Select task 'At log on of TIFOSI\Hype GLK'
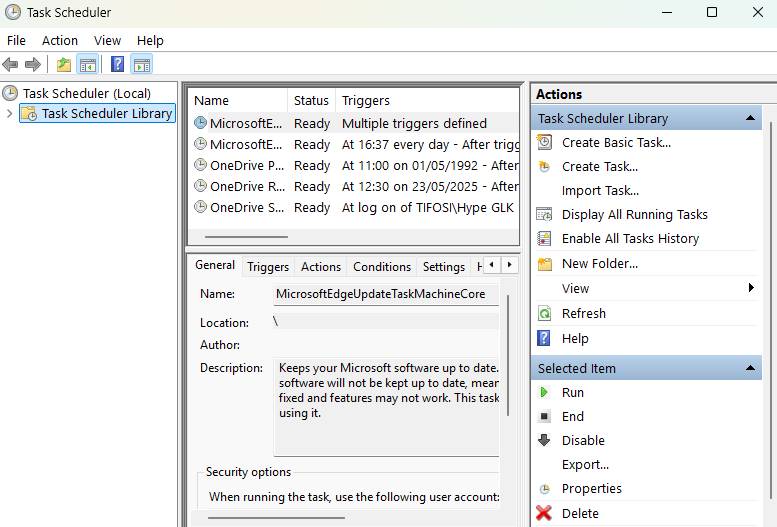This screenshot has width=777, height=527. tap(354, 207)
